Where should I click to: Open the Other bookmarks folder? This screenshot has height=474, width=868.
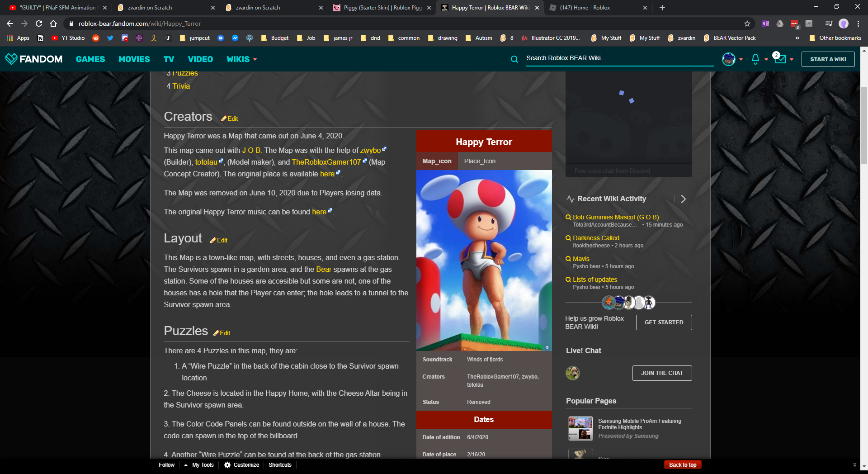pyautogui.click(x=835, y=38)
